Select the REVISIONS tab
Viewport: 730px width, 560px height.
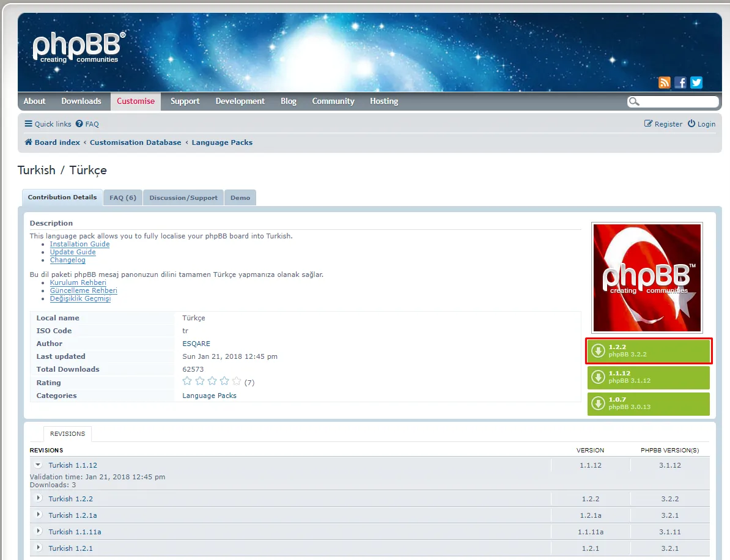coord(67,433)
